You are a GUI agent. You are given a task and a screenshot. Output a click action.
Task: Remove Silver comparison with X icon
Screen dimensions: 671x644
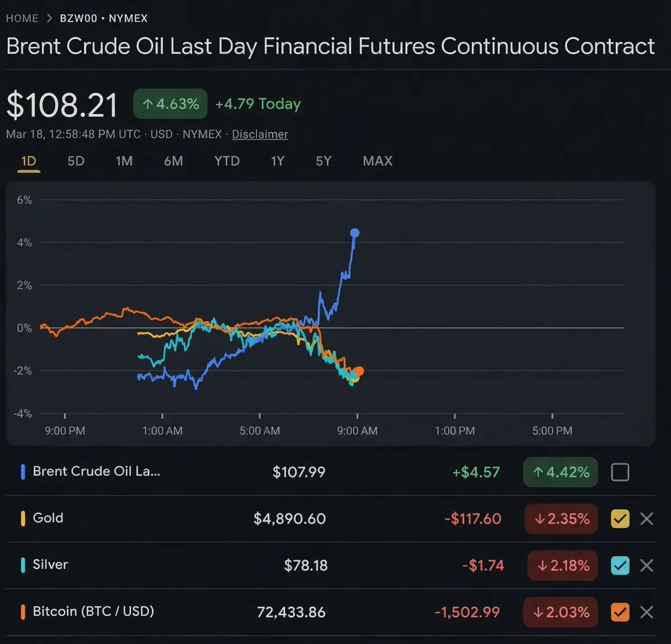(x=646, y=566)
